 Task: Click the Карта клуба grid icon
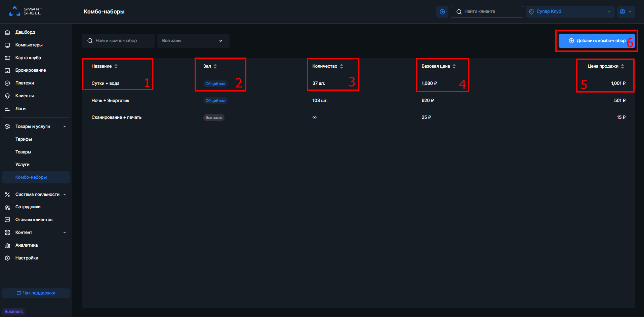click(x=7, y=58)
